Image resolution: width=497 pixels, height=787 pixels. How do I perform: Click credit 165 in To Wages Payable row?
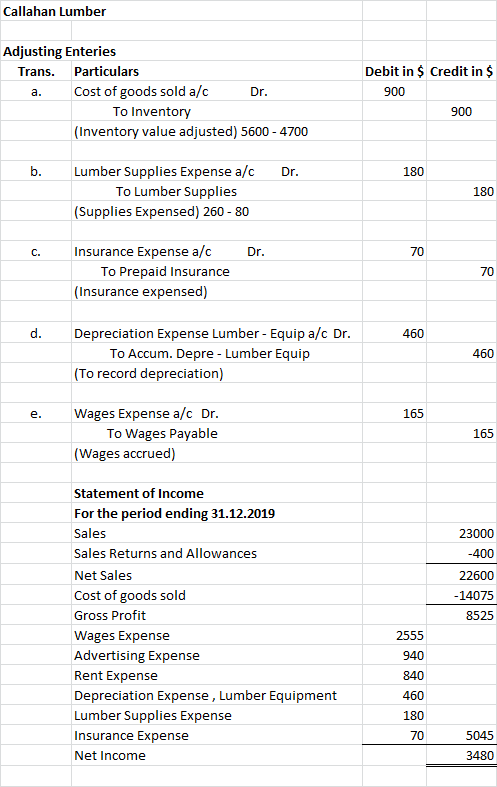point(483,434)
